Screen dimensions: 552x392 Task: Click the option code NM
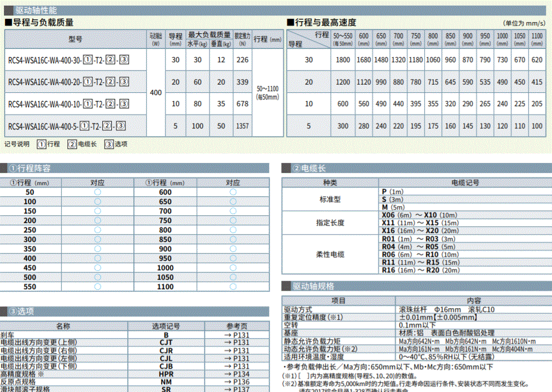point(166,382)
